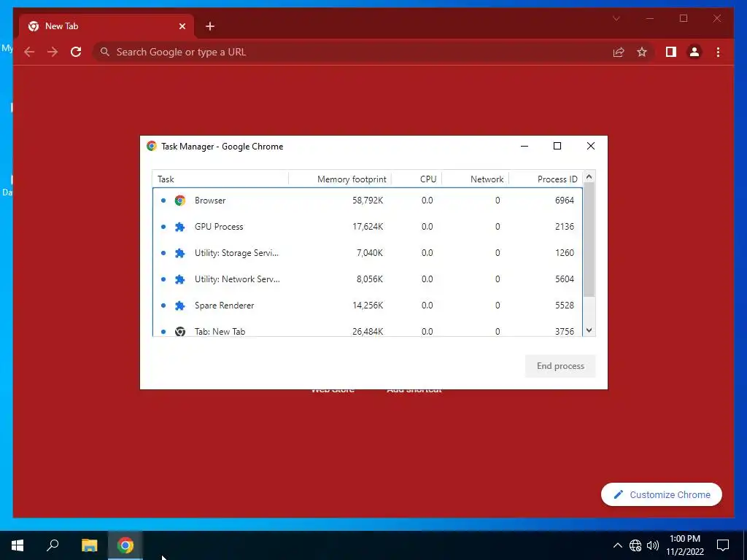747x560 pixels.
Task: Click the share icon in the address bar
Action: [x=619, y=52]
